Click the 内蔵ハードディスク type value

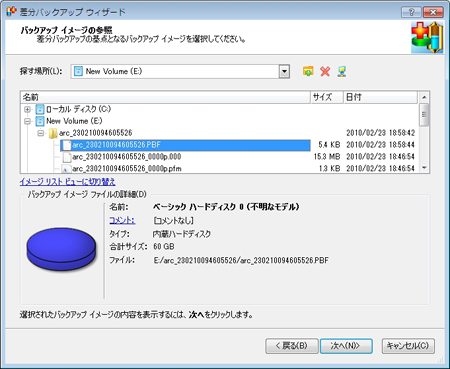coord(182,234)
